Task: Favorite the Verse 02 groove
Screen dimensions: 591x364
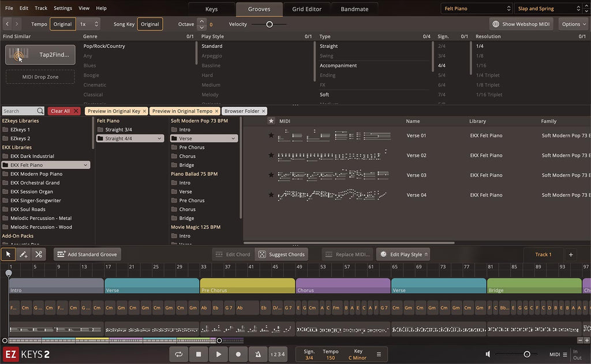Action: coord(271,155)
